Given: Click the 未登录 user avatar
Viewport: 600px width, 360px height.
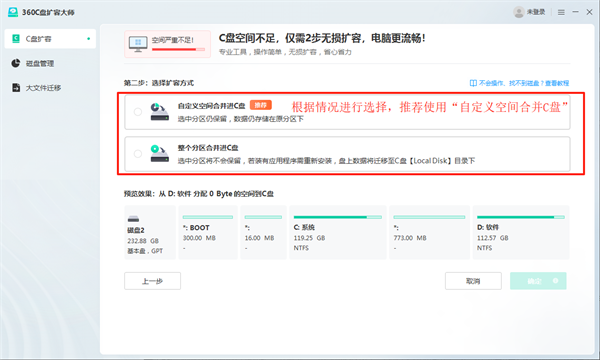Looking at the screenshot, I should click(519, 12).
